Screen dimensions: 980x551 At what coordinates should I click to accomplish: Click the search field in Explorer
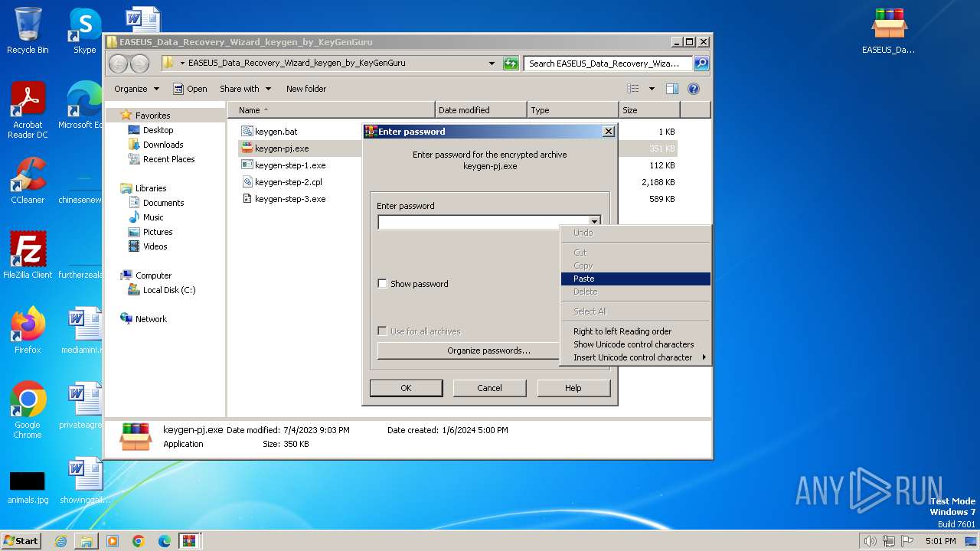tap(608, 64)
